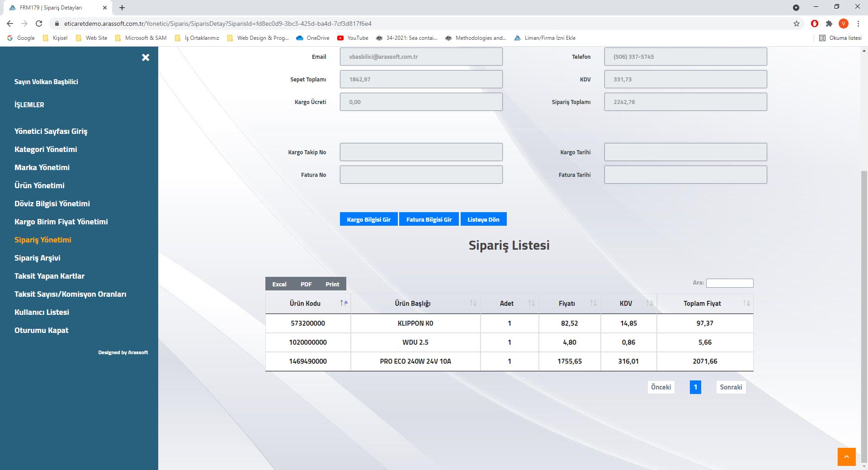Go forward with the browser forward arrow
Viewport: 868px width, 470px height.
pos(24,24)
